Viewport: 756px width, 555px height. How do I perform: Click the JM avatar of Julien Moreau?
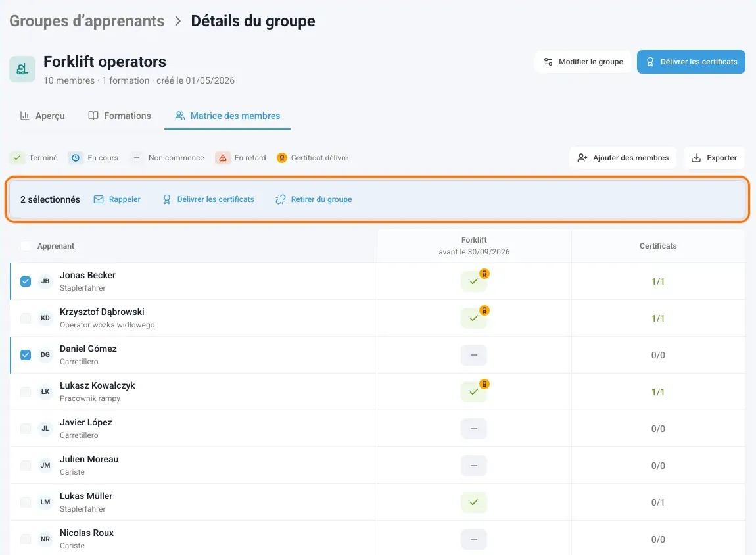pyautogui.click(x=45, y=466)
